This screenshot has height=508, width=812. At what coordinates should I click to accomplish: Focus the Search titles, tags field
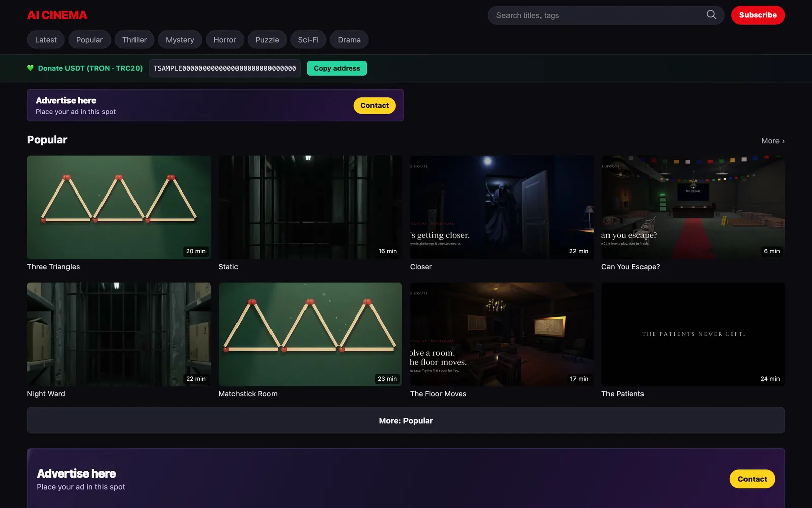(x=605, y=15)
